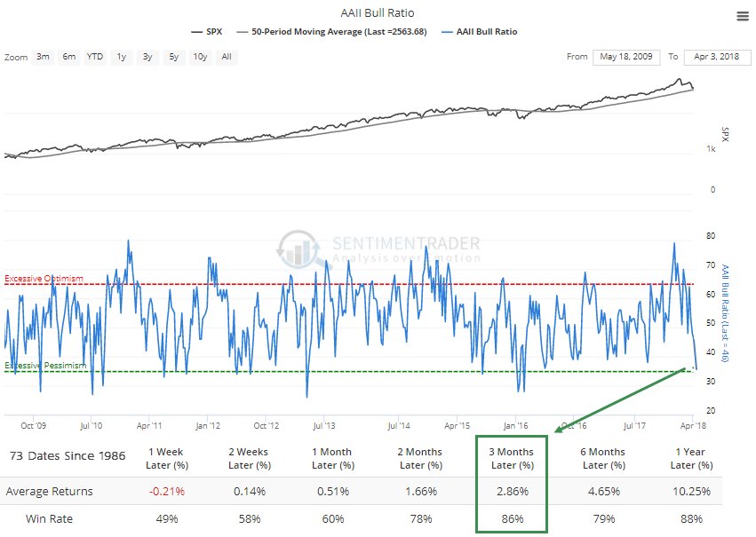Select 10y zoom range

(x=200, y=57)
